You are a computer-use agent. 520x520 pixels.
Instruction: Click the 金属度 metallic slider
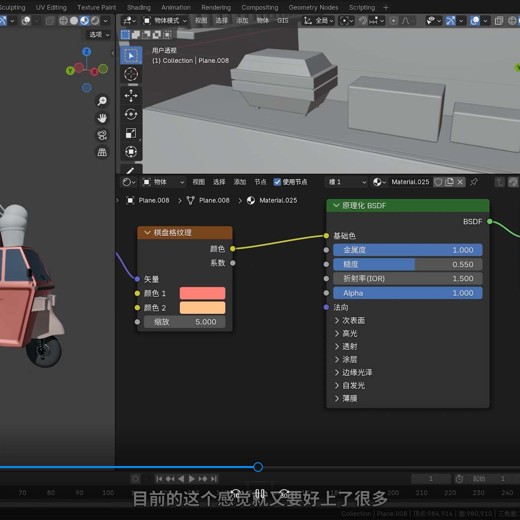tap(408, 250)
